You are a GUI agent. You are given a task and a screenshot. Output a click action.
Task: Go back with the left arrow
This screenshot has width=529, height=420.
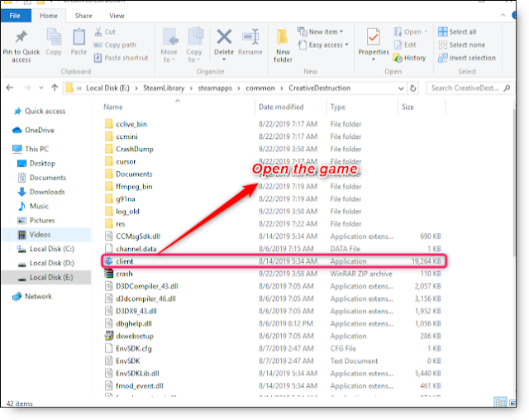pos(10,88)
